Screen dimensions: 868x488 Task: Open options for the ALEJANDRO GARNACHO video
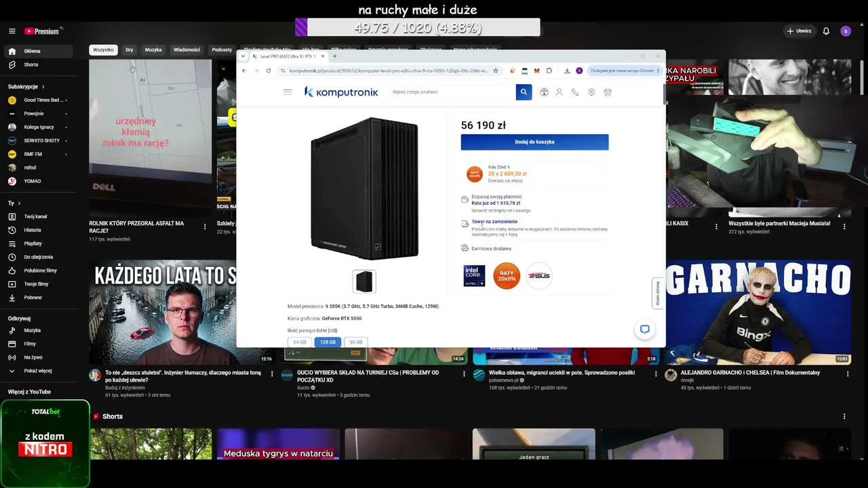pos(847,373)
